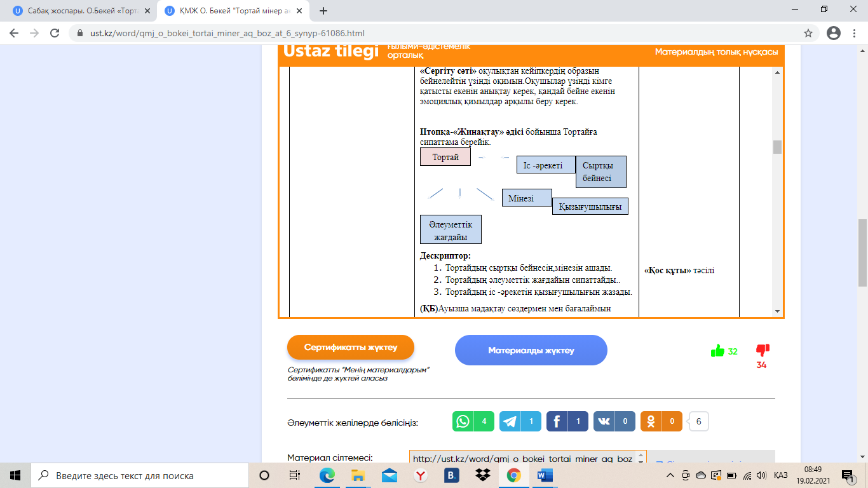This screenshot has height=488, width=868.
Task: Click the document preview scroll-up arrow
Action: coord(777,72)
